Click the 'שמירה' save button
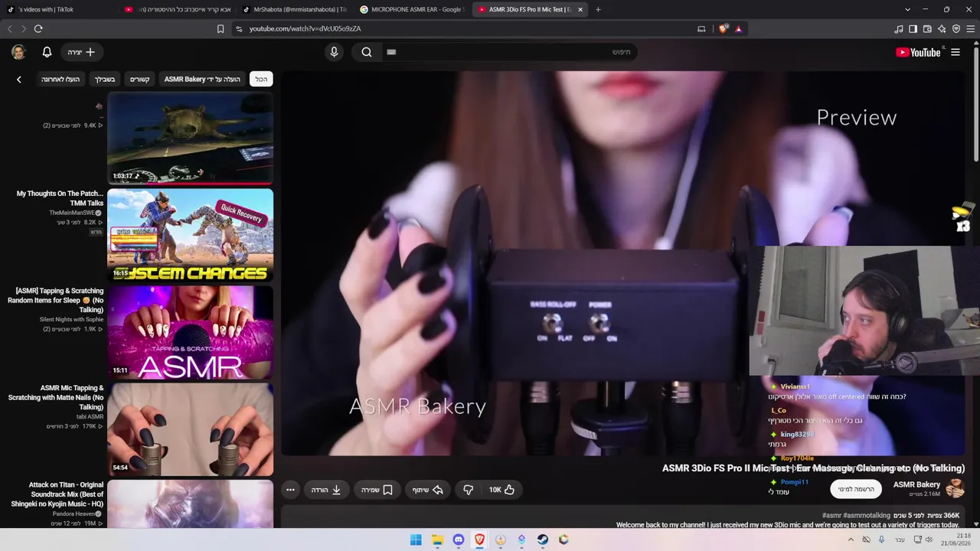Screen dimensions: 980x551 (x=377, y=490)
